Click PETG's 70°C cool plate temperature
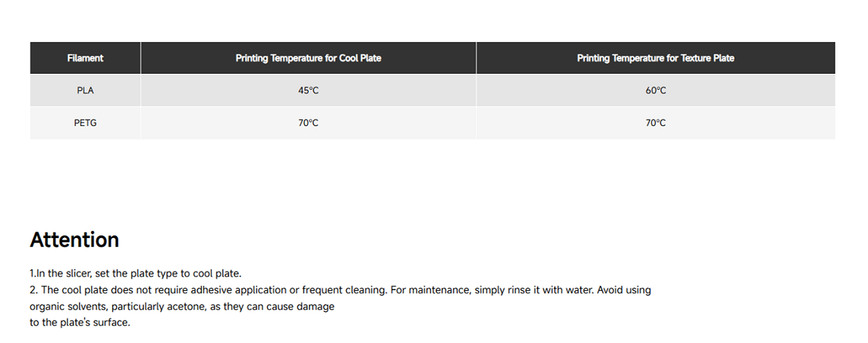This screenshot has height=343, width=868. click(x=308, y=123)
